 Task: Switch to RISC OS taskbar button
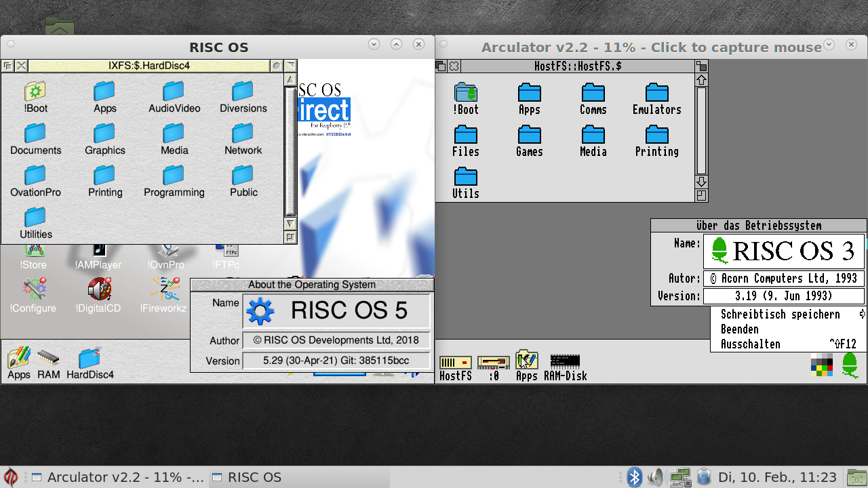246,477
